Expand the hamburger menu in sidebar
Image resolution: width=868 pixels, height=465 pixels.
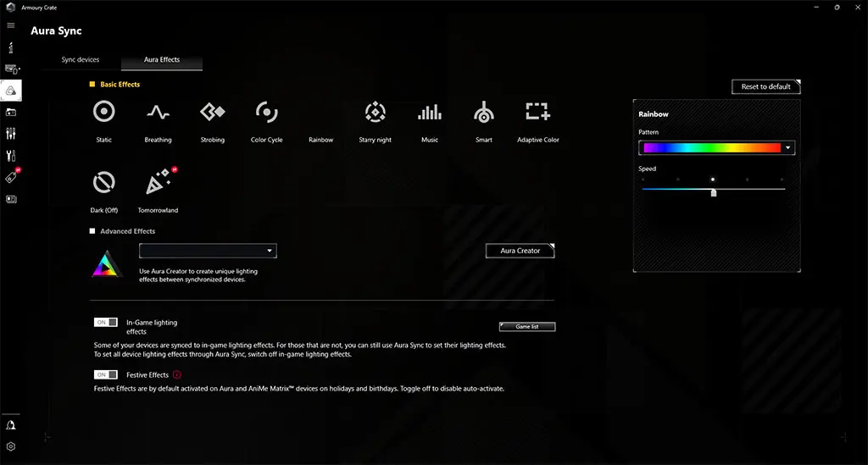click(x=11, y=25)
